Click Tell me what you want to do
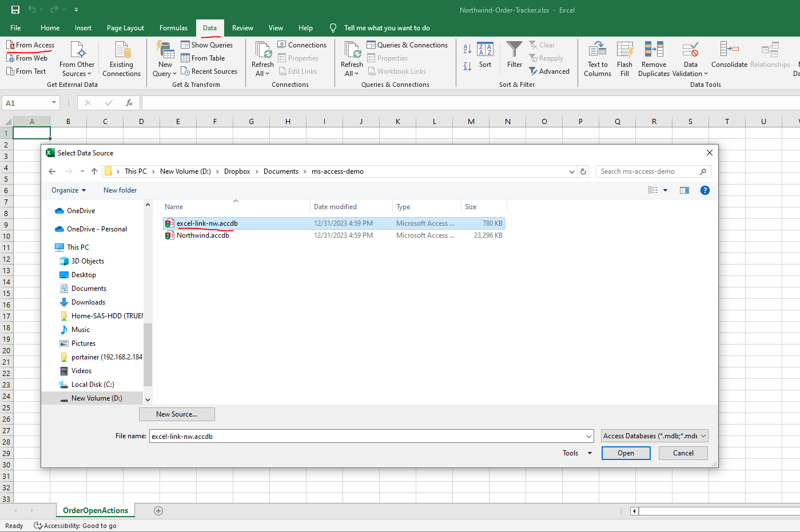 (x=387, y=28)
